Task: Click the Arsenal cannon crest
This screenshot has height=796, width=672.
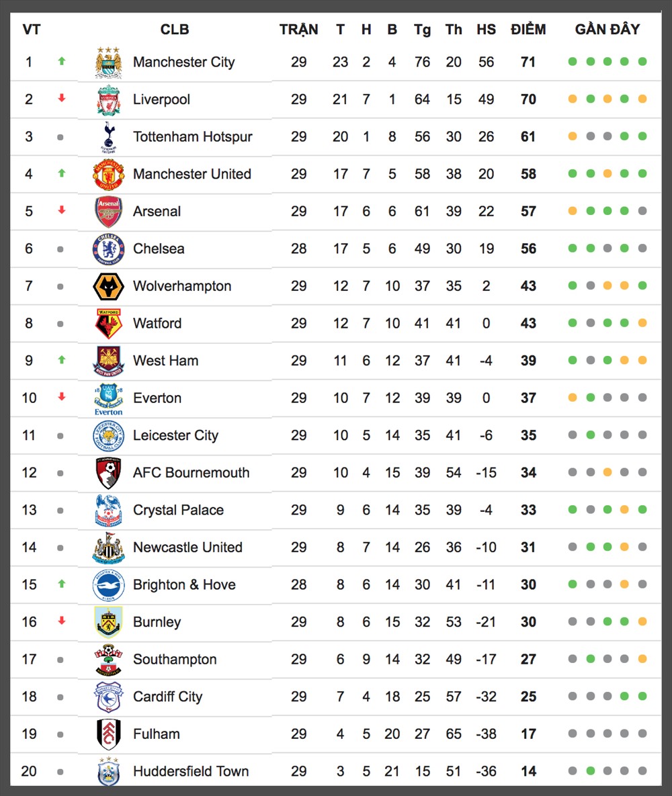Action: (x=109, y=212)
